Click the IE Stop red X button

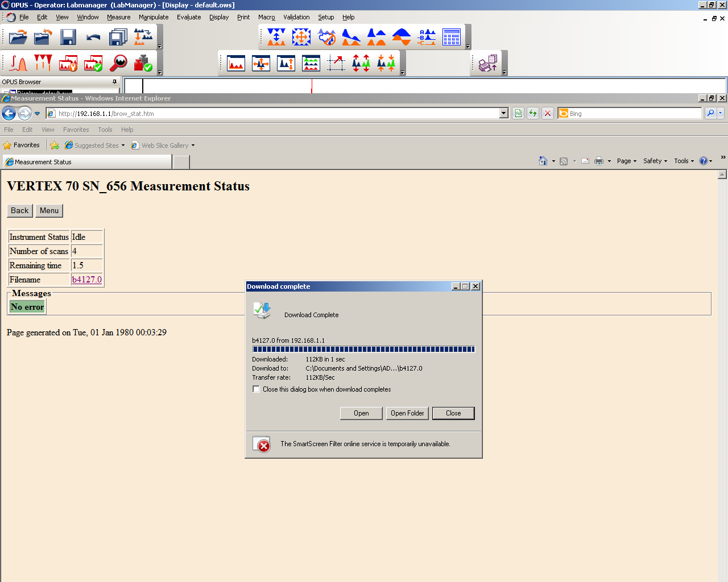click(x=548, y=113)
